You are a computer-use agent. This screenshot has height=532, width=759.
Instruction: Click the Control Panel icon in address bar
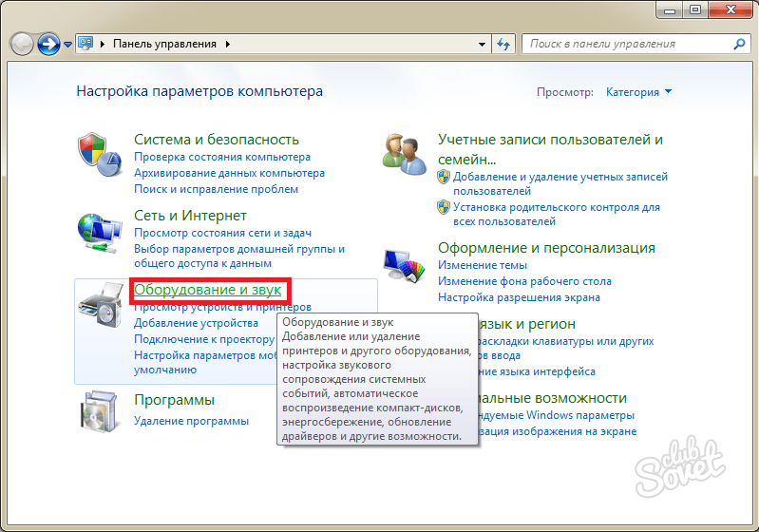click(85, 44)
